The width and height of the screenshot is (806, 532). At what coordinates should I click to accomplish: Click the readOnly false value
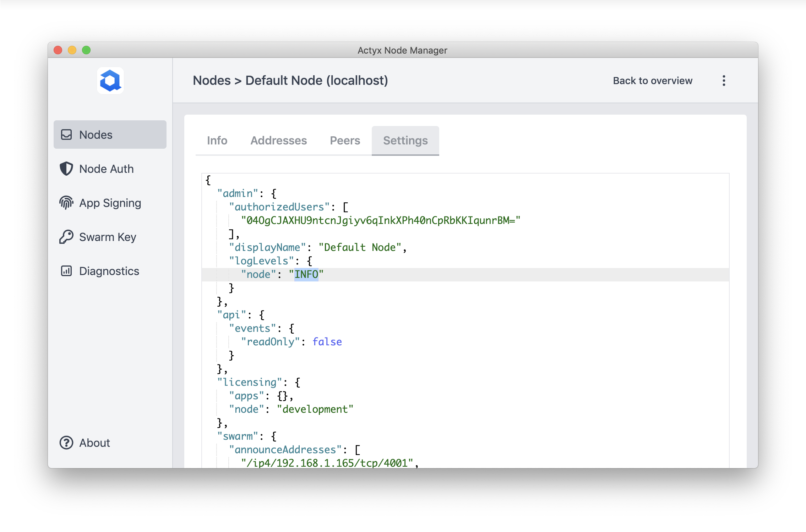pos(327,342)
